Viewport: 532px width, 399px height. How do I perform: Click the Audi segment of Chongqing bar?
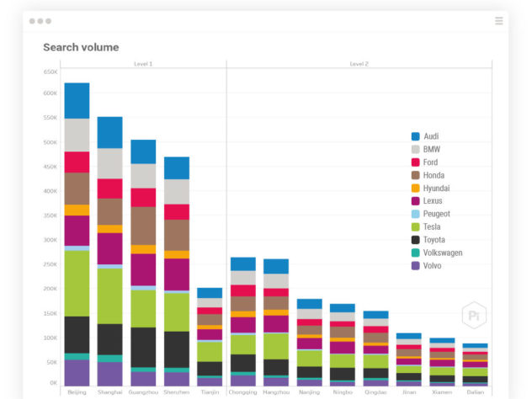(x=243, y=264)
